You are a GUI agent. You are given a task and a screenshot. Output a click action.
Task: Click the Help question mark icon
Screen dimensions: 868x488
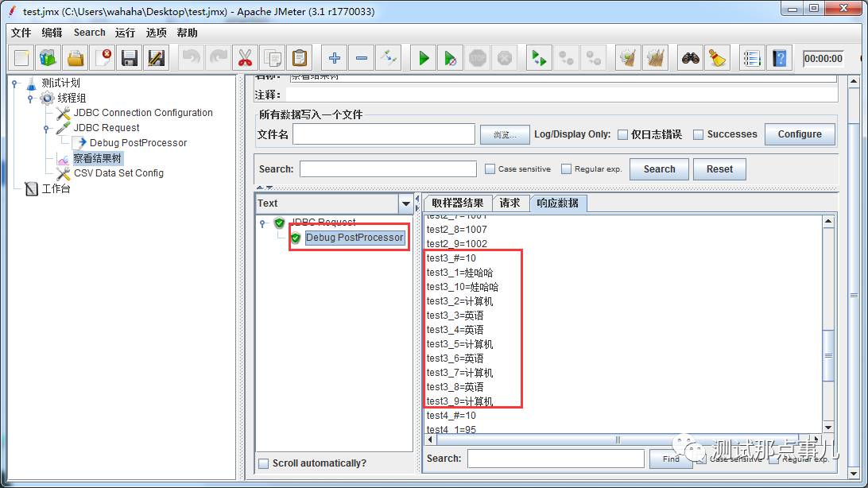click(x=780, y=58)
